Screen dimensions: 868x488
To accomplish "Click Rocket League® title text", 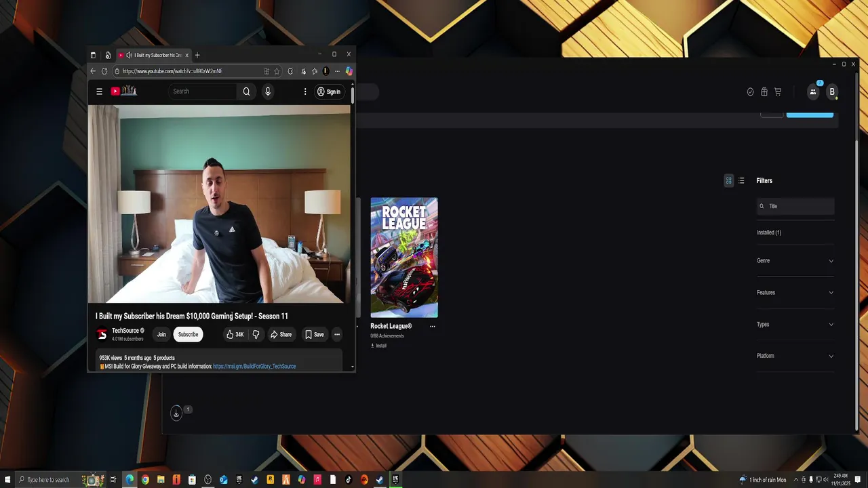I will tap(391, 326).
